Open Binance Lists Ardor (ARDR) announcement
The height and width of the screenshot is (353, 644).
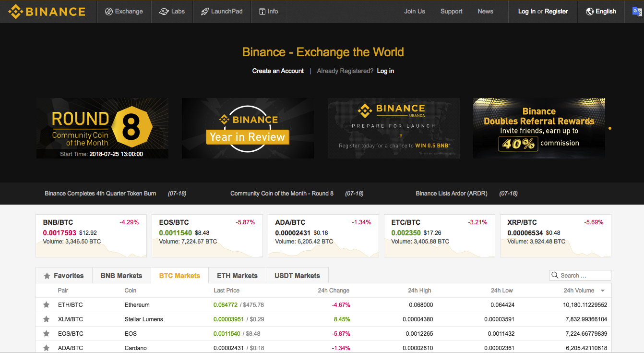pos(451,194)
